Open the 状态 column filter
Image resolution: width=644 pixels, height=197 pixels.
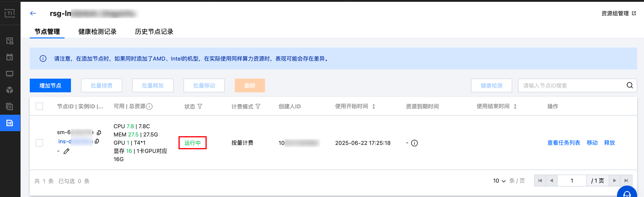pos(200,107)
